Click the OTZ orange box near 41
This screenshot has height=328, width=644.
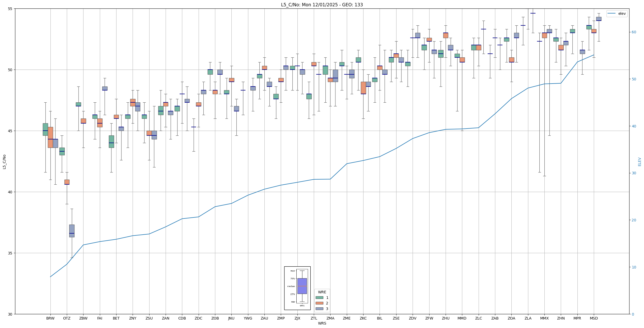[x=67, y=182]
